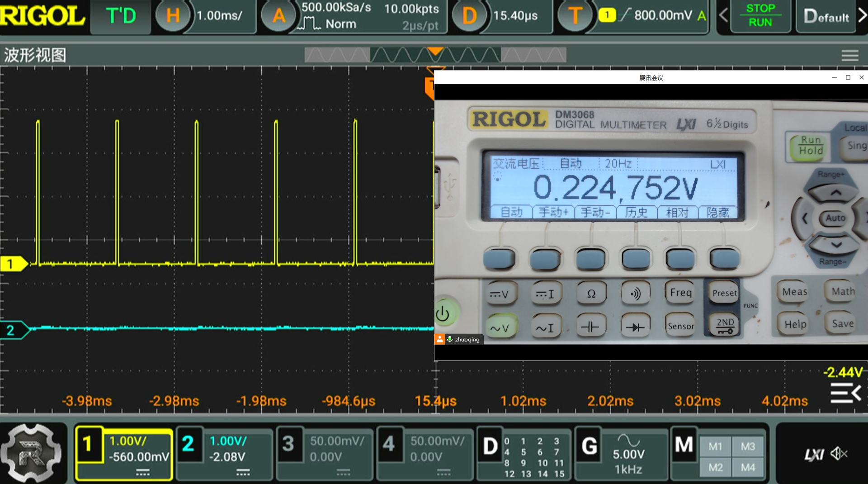Click the 15.40μs delay value
The width and height of the screenshot is (868, 484).
click(x=515, y=16)
